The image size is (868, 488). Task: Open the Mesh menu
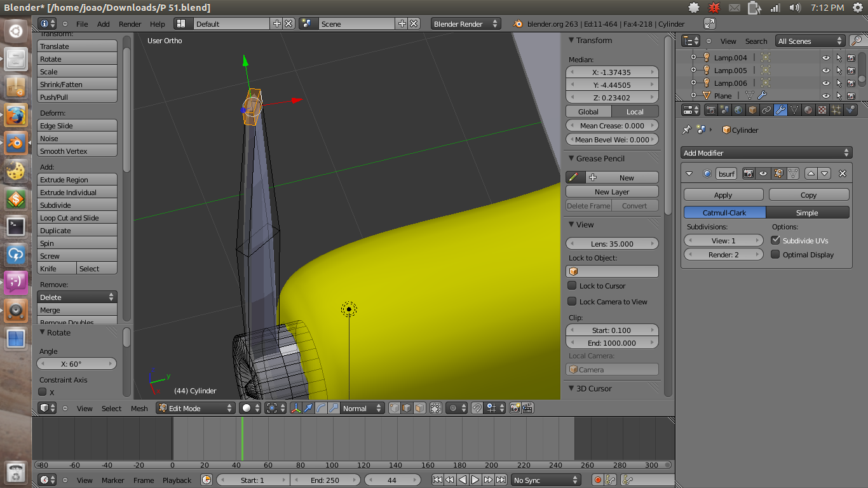[139, 409]
